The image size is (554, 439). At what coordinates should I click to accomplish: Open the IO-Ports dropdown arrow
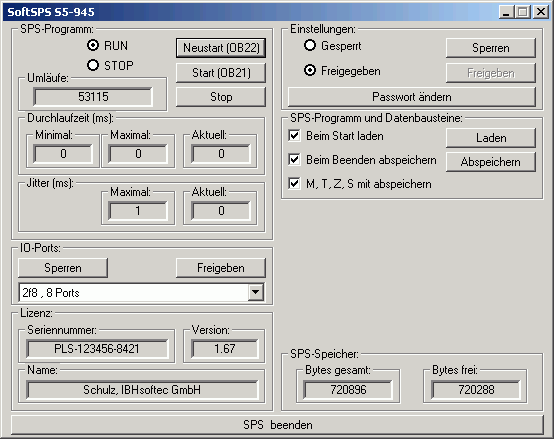pyautogui.click(x=256, y=292)
